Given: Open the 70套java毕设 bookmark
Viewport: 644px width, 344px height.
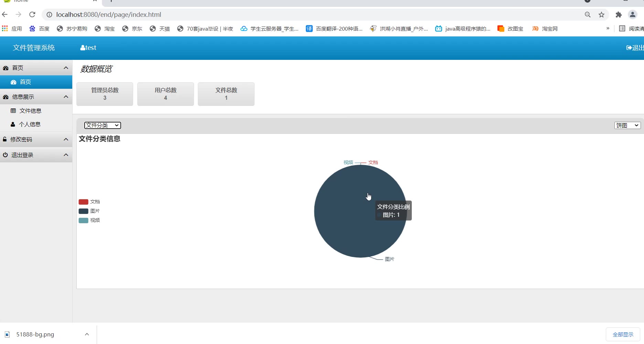Looking at the screenshot, I should pos(205,29).
